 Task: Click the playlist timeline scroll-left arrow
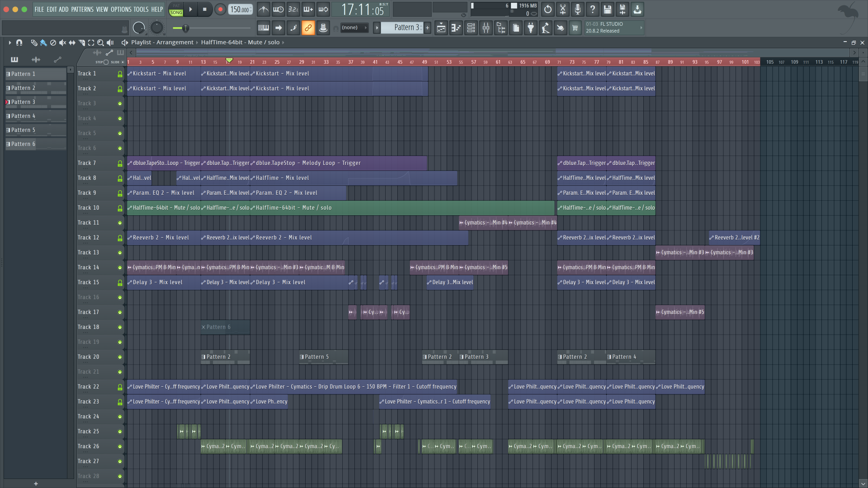[131, 52]
